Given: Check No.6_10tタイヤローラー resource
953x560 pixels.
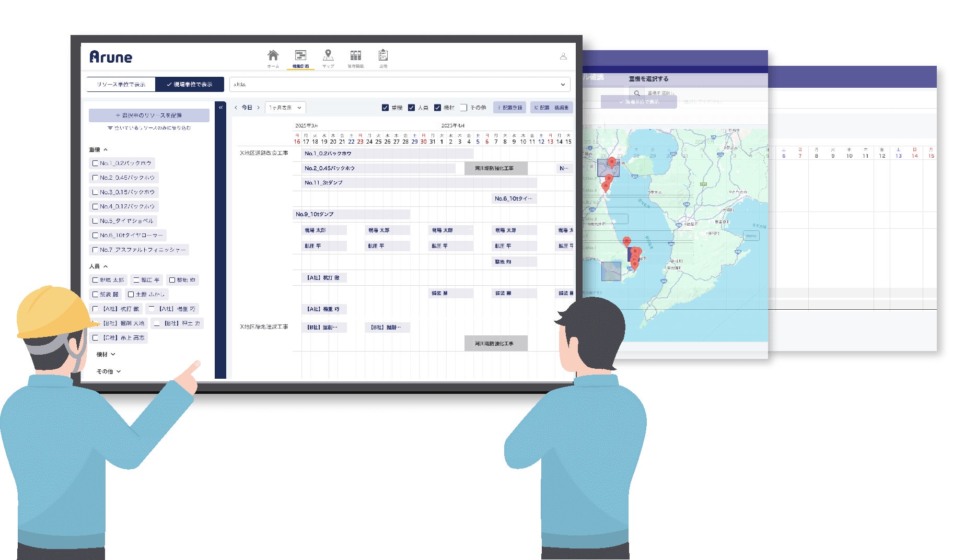Looking at the screenshot, I should 95,235.
